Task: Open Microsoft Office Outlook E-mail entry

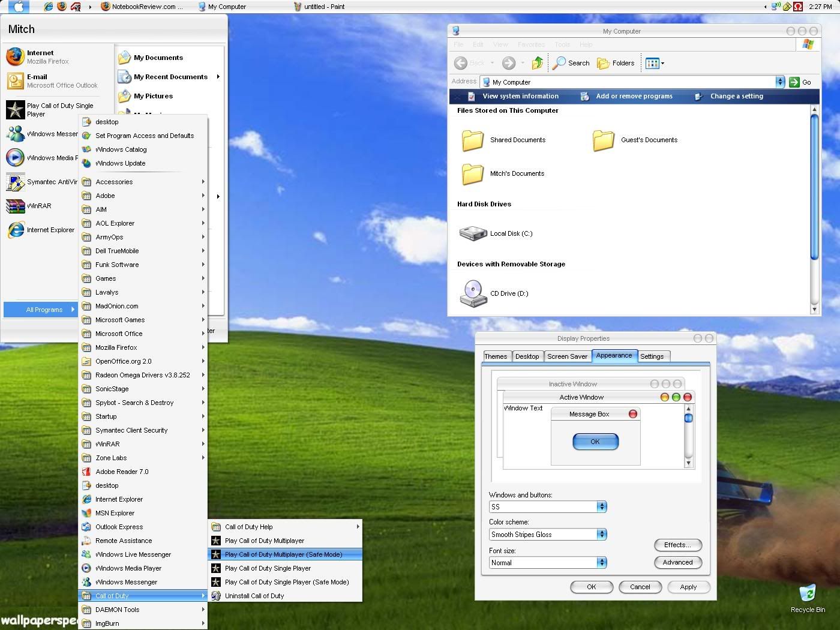Action: pyautogui.click(x=53, y=81)
